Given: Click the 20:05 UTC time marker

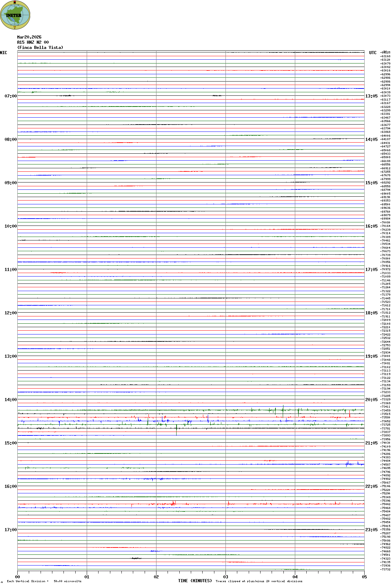Looking at the screenshot, I should pos(371,400).
